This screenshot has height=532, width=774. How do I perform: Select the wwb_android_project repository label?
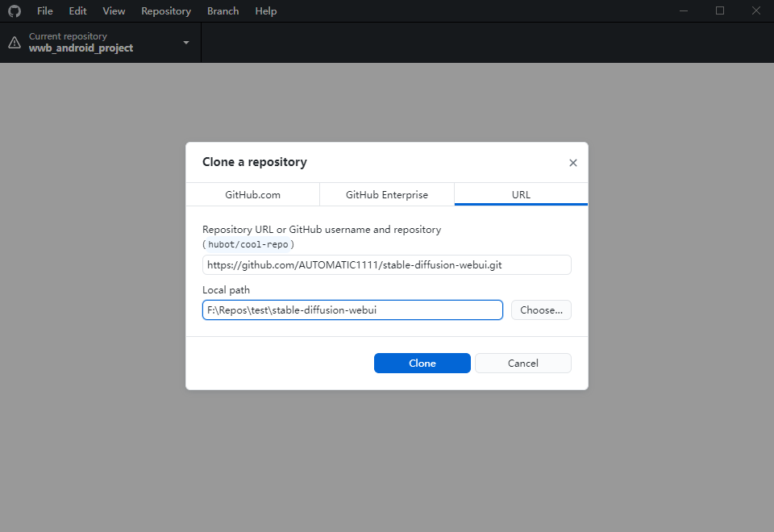point(81,48)
